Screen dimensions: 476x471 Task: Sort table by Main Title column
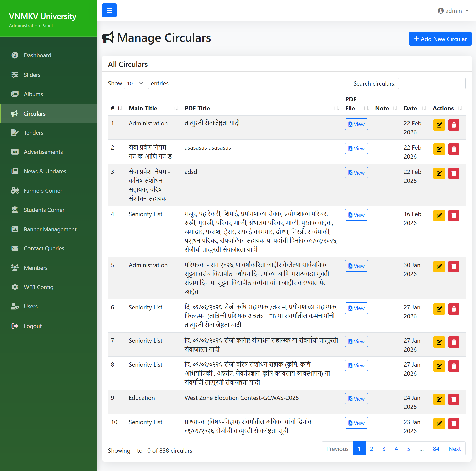175,108
